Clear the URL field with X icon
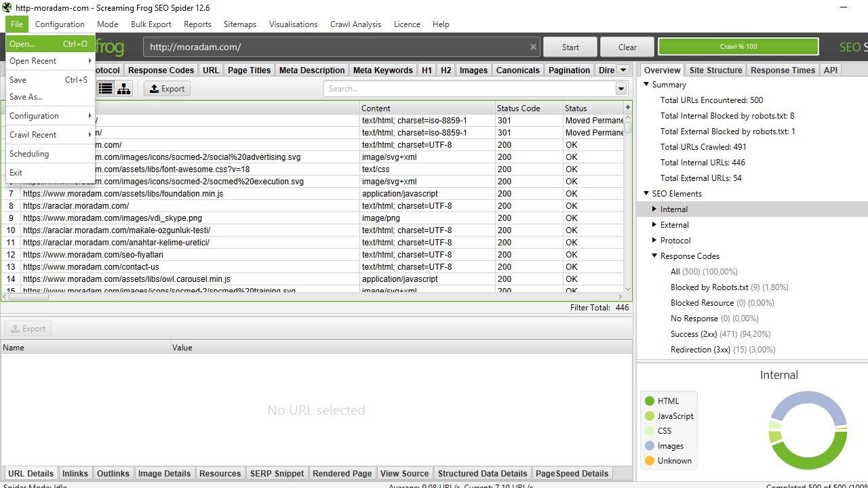Image resolution: width=868 pixels, height=488 pixels. [x=533, y=47]
